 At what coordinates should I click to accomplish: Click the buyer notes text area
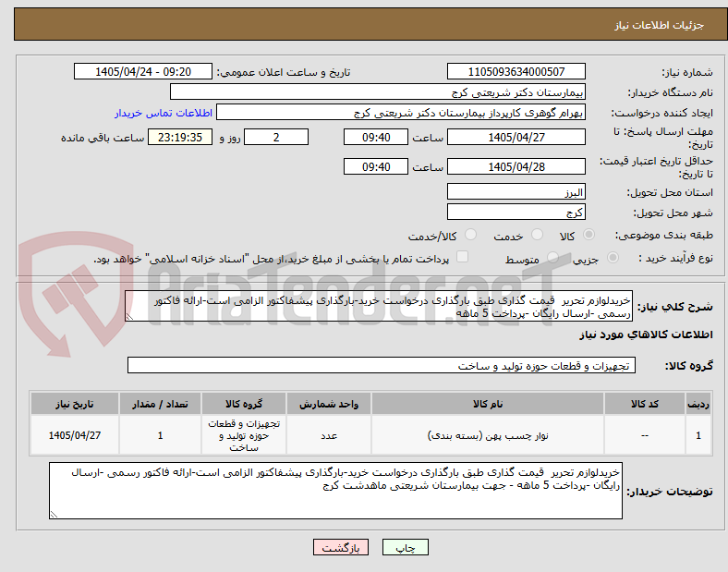335,491
